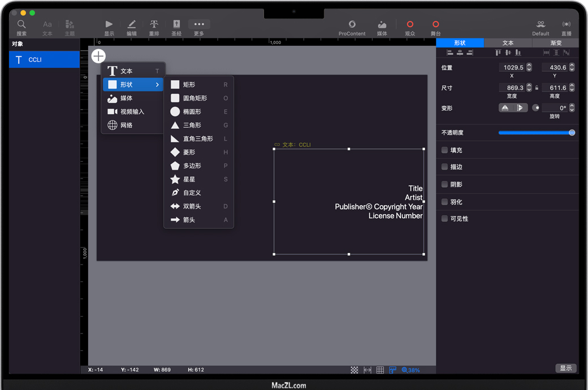Open the 更多 more options toolbar dropdown
Image resolution: width=588 pixels, height=390 pixels.
(199, 24)
